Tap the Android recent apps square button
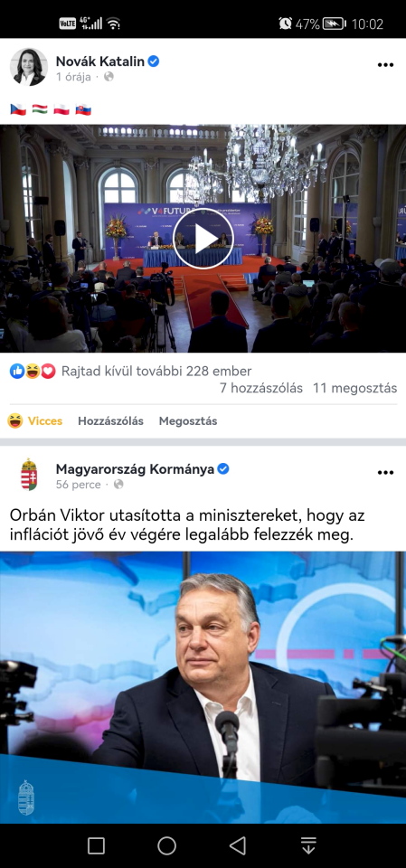This screenshot has height=868, width=406. 96,845
